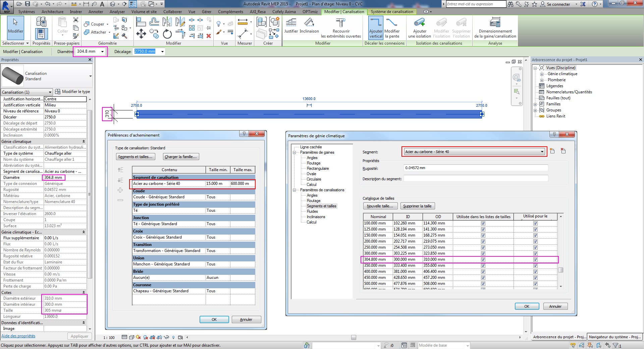The image size is (644, 349).
Task: Open the Segment dropdown showing Acier au carbone
Action: point(474,152)
